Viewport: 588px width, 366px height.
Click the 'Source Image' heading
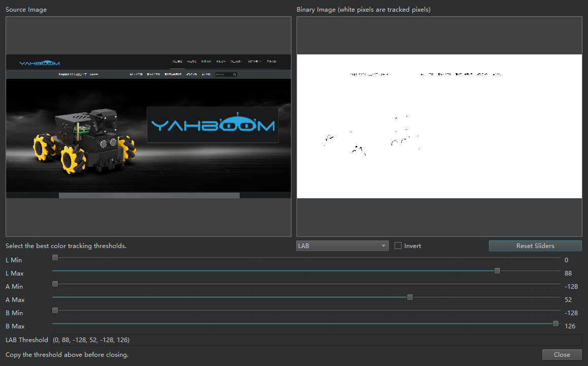(x=26, y=9)
